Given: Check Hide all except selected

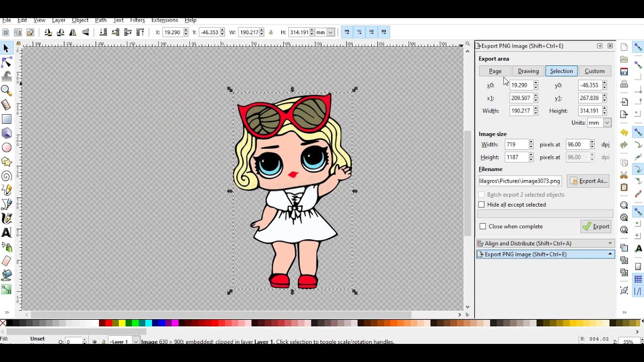Looking at the screenshot, I should click(481, 205).
